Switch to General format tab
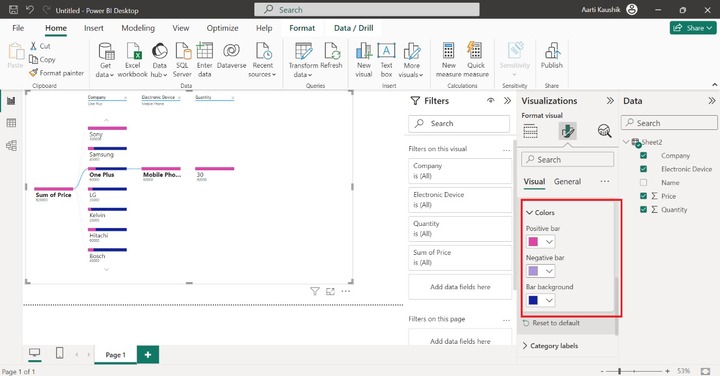Image resolution: width=720 pixels, height=376 pixels. [x=567, y=181]
